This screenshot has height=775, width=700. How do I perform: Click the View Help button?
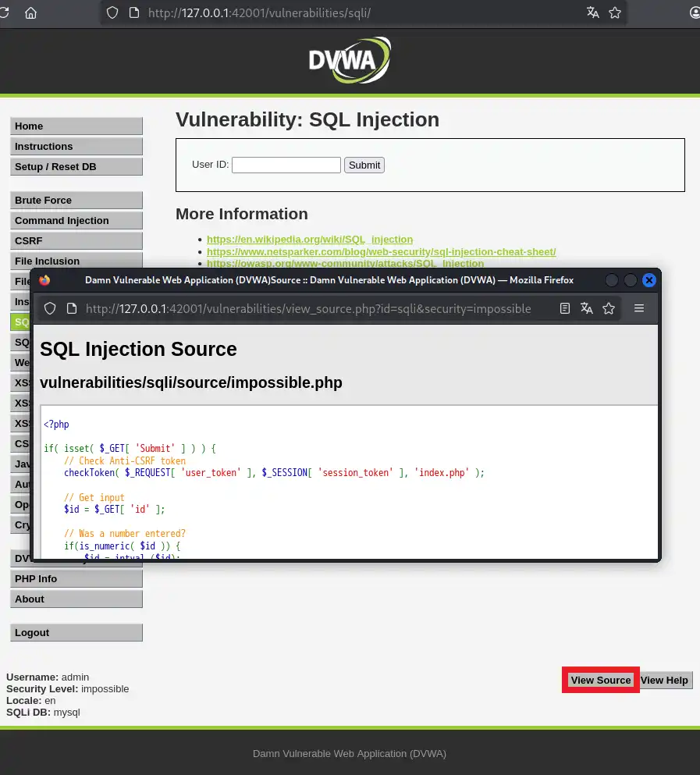pyautogui.click(x=664, y=681)
